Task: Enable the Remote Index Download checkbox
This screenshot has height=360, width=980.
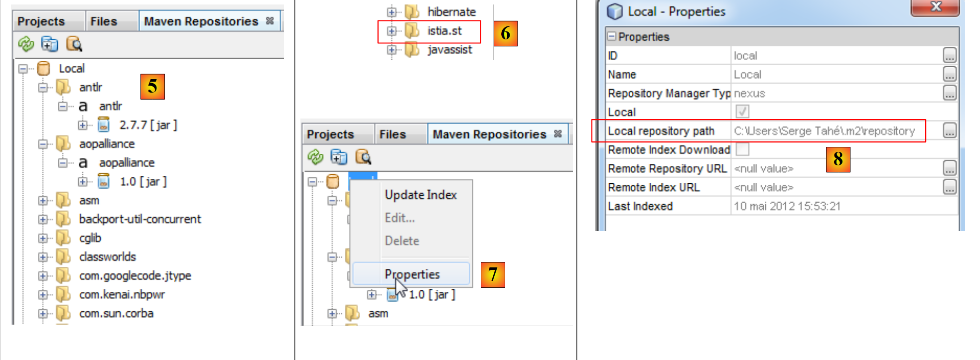Action: point(742,149)
